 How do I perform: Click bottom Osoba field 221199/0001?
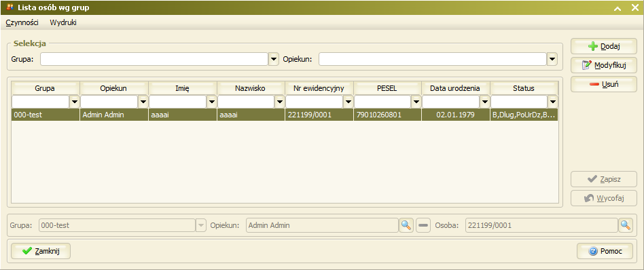(541, 225)
